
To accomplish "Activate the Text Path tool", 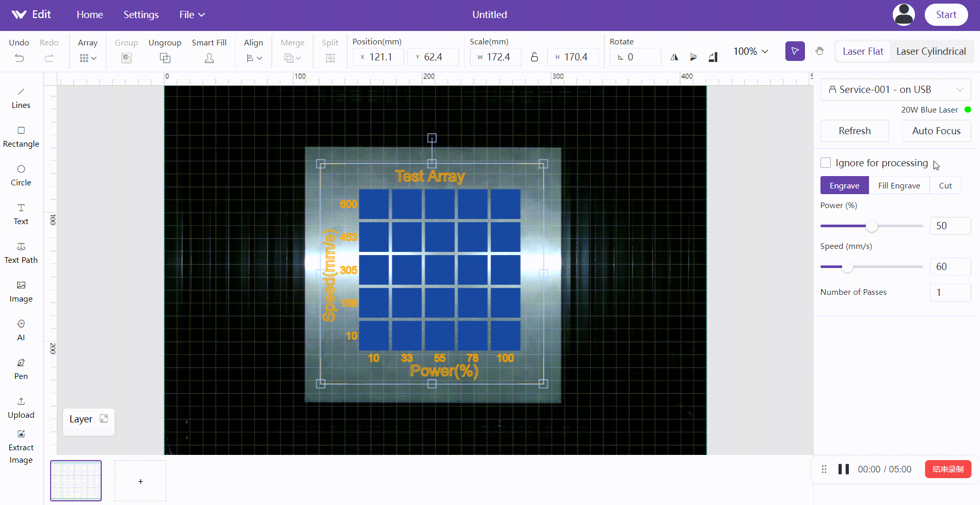I will click(21, 253).
